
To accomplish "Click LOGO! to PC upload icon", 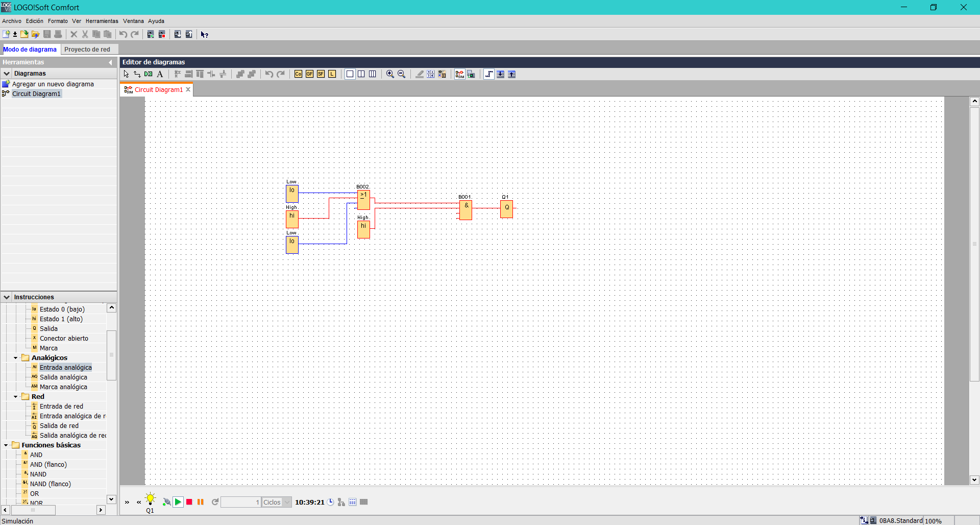I will coord(189,34).
